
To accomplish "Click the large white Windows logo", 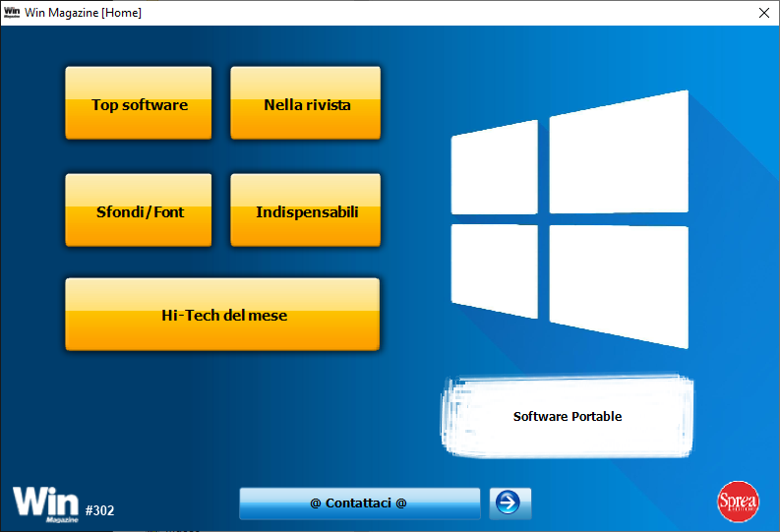I will [570, 219].
